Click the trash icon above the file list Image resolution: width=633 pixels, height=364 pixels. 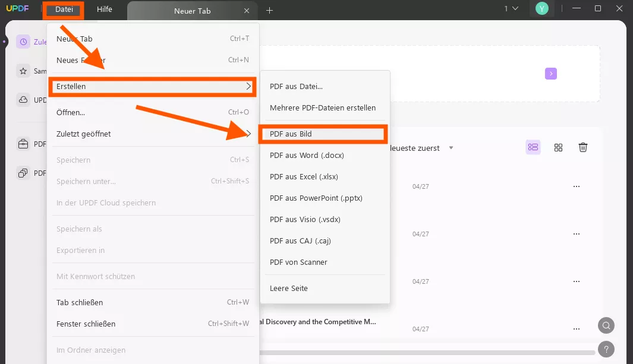pos(583,147)
